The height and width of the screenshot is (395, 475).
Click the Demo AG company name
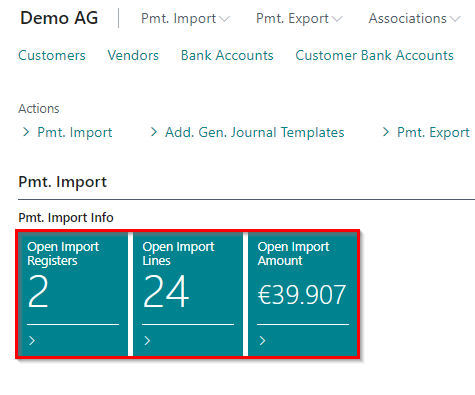pyautogui.click(x=59, y=18)
